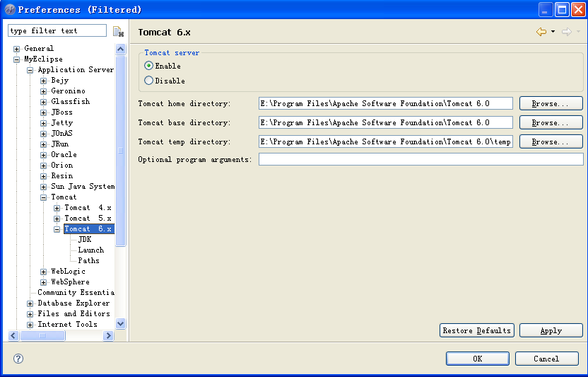Viewport: 588px width, 377px height.
Task: Expand the Internet Tools node
Action: point(30,325)
